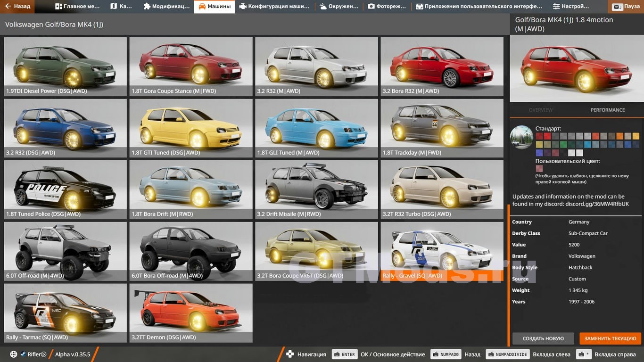Click the Вкладка слева label
Image resolution: width=644 pixels, height=362 pixels.
551,354
